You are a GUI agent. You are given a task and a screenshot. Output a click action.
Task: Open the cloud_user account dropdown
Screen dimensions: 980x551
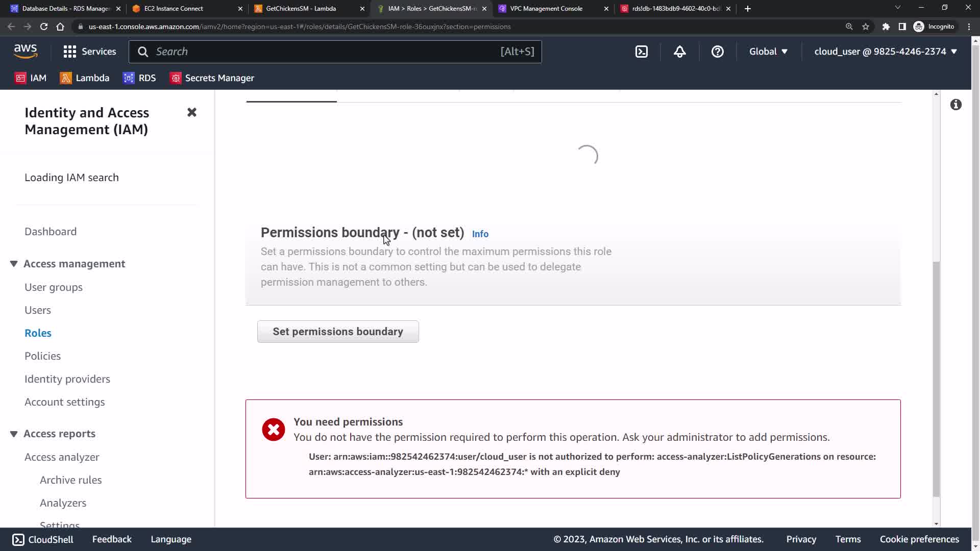pos(885,52)
